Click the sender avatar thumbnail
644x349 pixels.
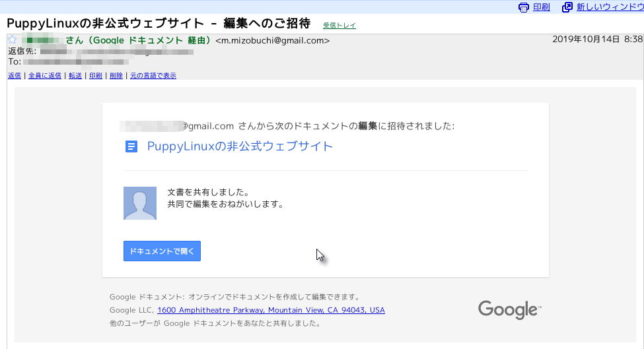(x=140, y=203)
